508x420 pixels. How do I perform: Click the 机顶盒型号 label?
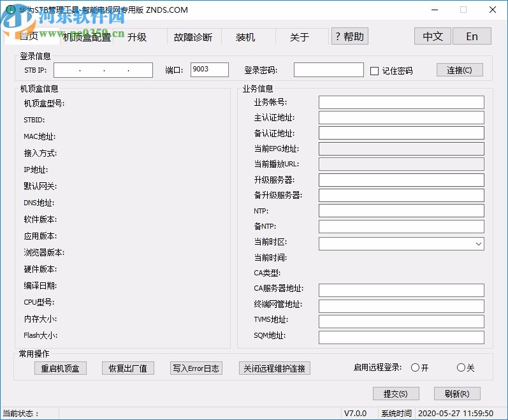click(44, 103)
